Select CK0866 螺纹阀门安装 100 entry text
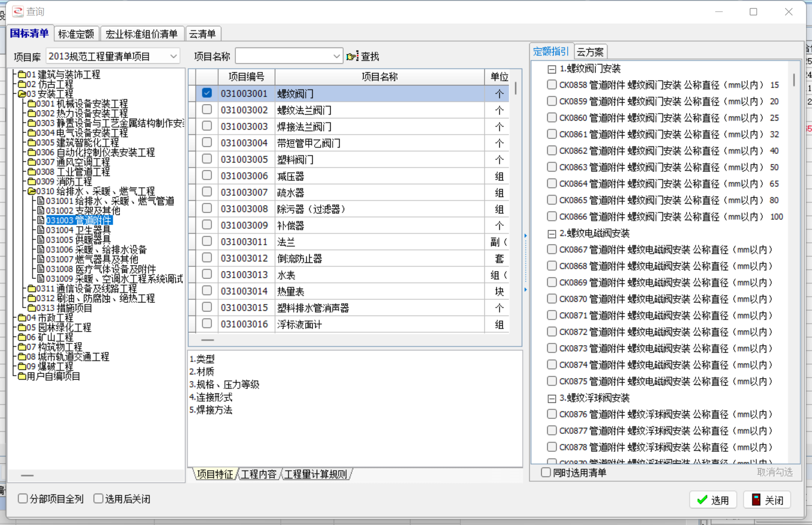 pos(671,217)
